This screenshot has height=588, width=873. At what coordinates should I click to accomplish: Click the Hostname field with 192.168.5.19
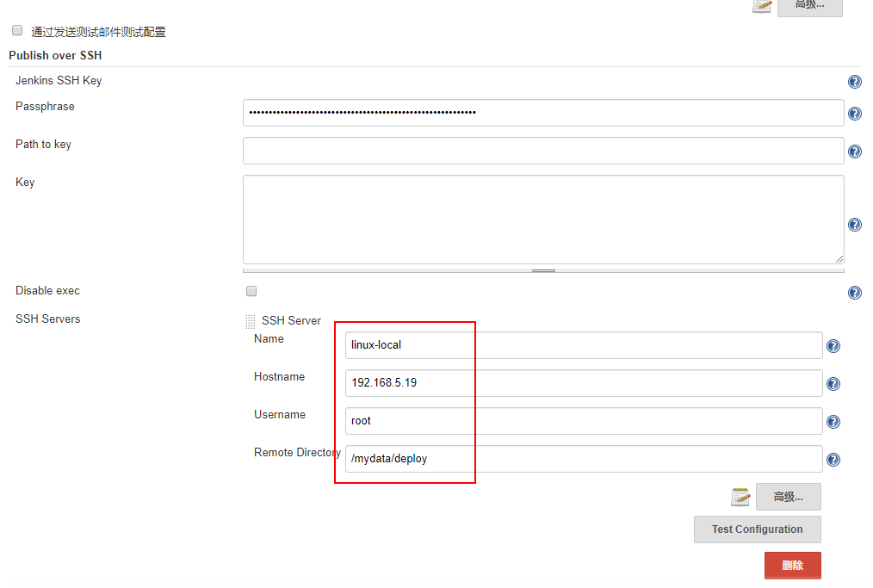click(584, 383)
